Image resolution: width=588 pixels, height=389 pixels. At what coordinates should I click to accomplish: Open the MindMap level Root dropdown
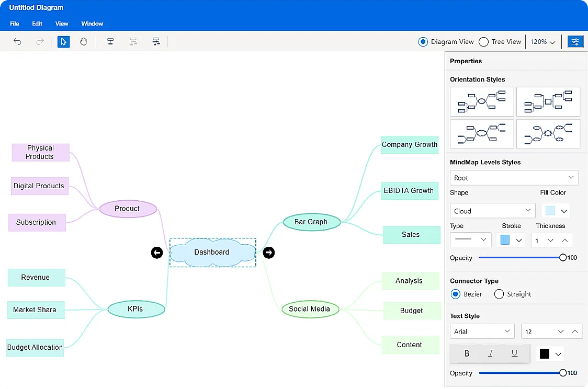pyautogui.click(x=514, y=178)
